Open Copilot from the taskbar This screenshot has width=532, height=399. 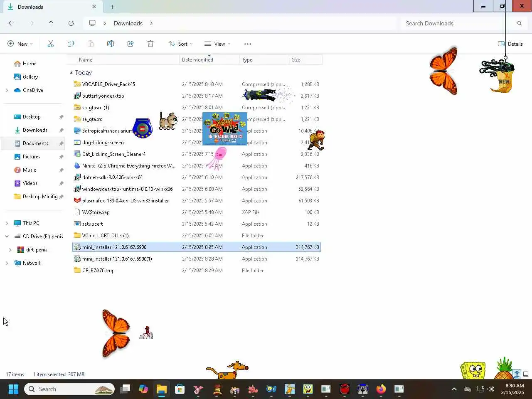[143, 389]
